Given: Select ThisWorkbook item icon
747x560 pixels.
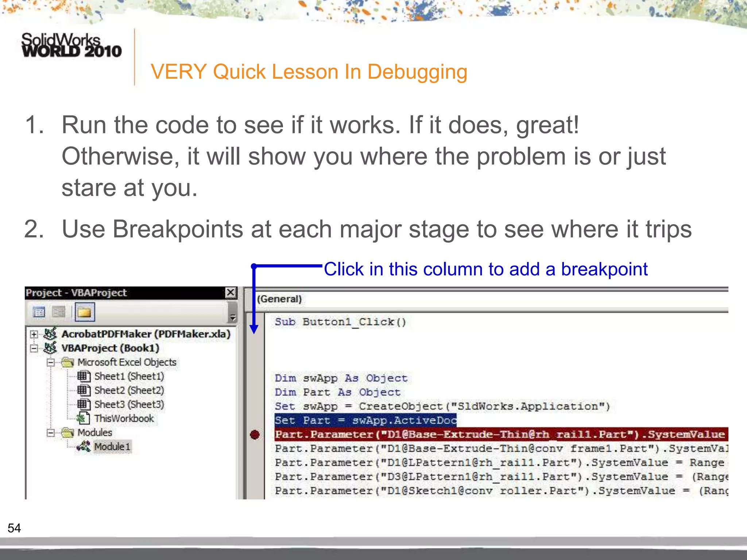Looking at the screenshot, I should click(84, 418).
